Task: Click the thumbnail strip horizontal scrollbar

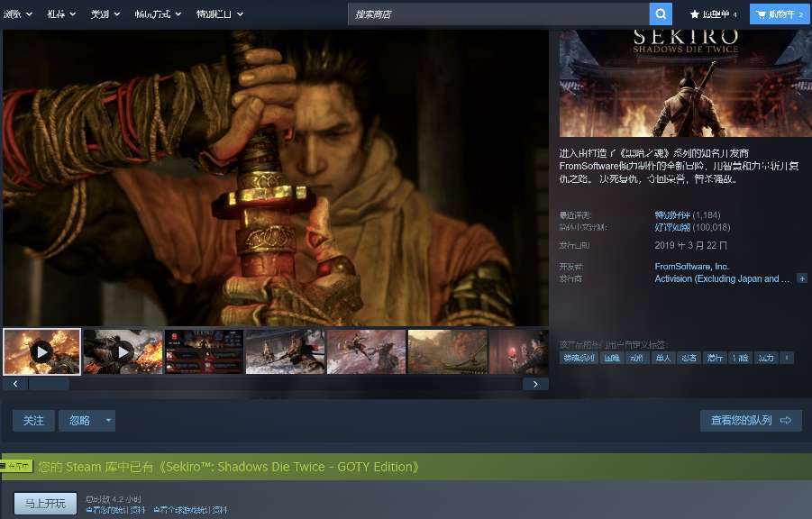Action: 49,384
